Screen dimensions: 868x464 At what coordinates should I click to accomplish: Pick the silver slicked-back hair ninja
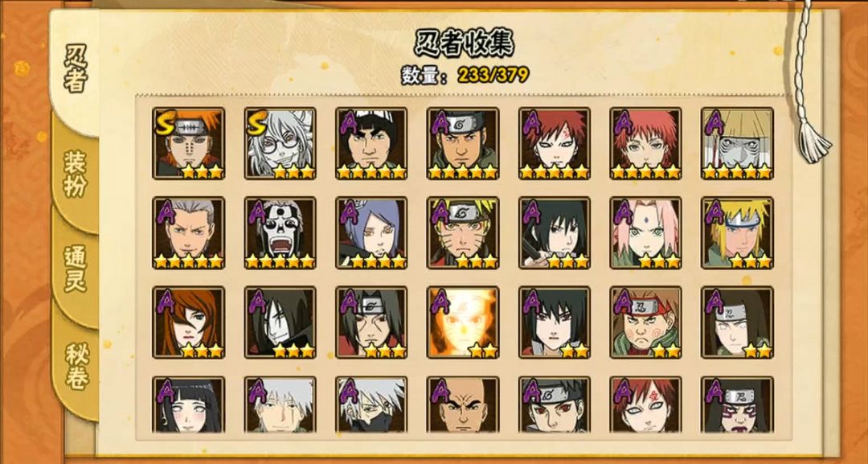pos(189,233)
